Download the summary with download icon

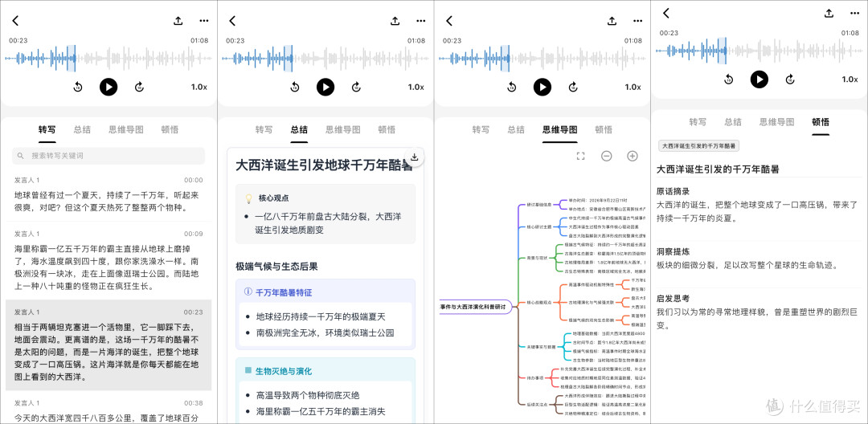point(414,157)
